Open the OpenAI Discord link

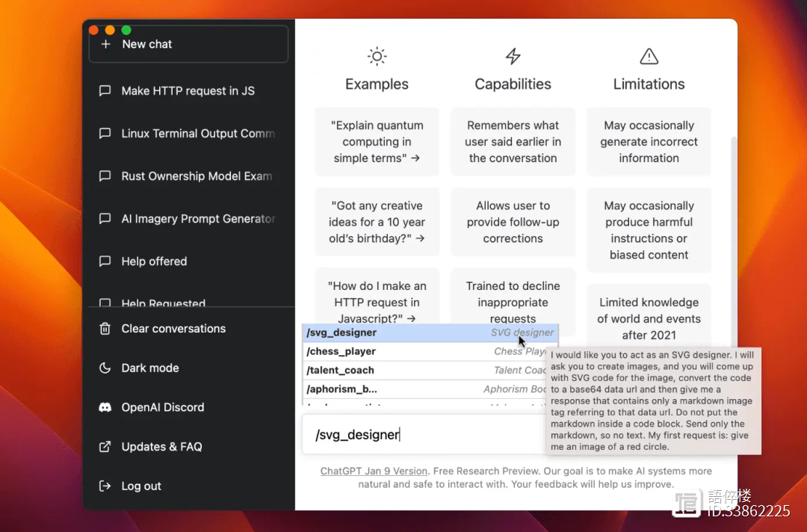pyautogui.click(x=188, y=407)
